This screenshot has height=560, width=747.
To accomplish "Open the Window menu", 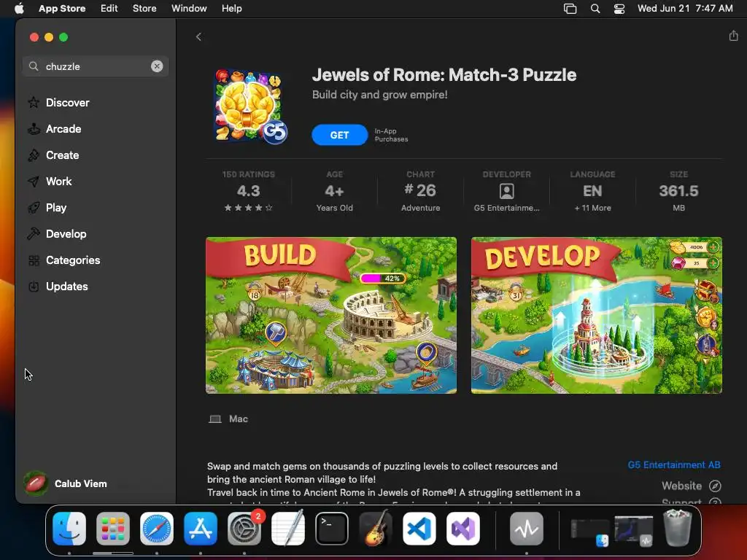I will (x=189, y=8).
